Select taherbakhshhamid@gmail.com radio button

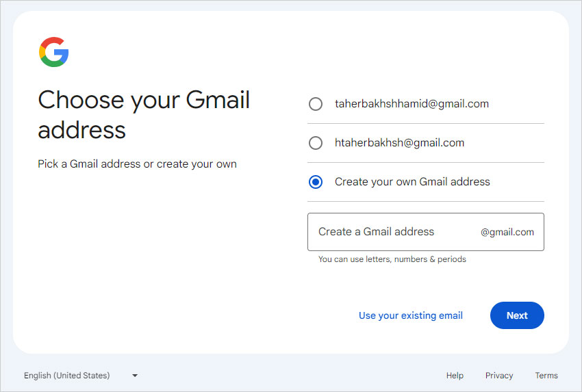(316, 104)
